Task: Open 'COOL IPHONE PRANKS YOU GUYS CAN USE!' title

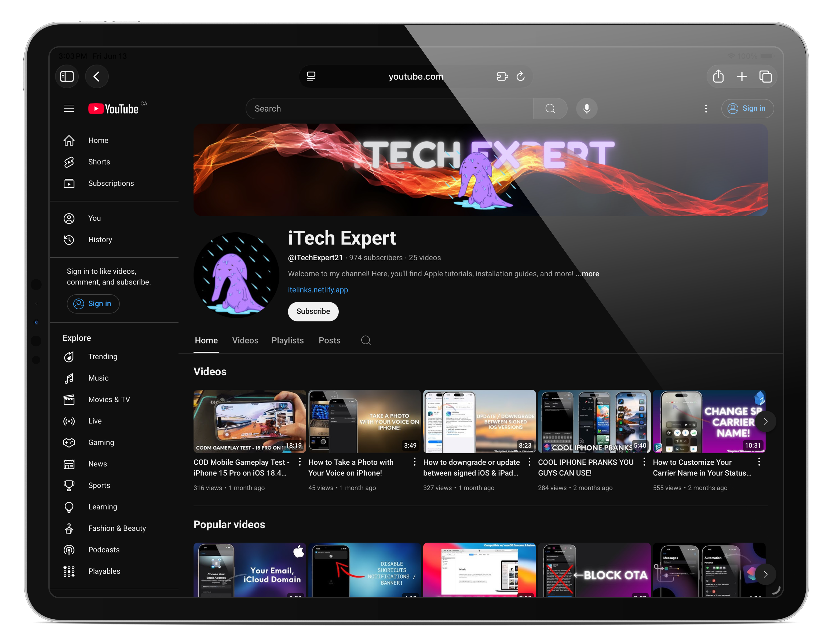Action: click(x=586, y=468)
